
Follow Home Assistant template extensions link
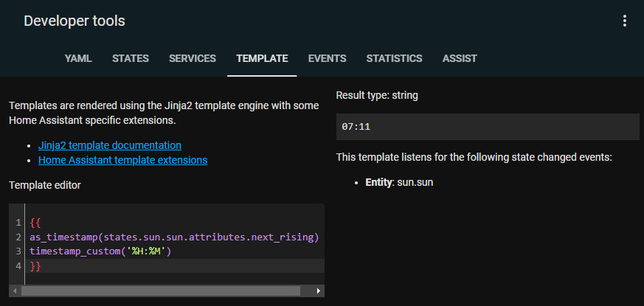[x=122, y=159]
